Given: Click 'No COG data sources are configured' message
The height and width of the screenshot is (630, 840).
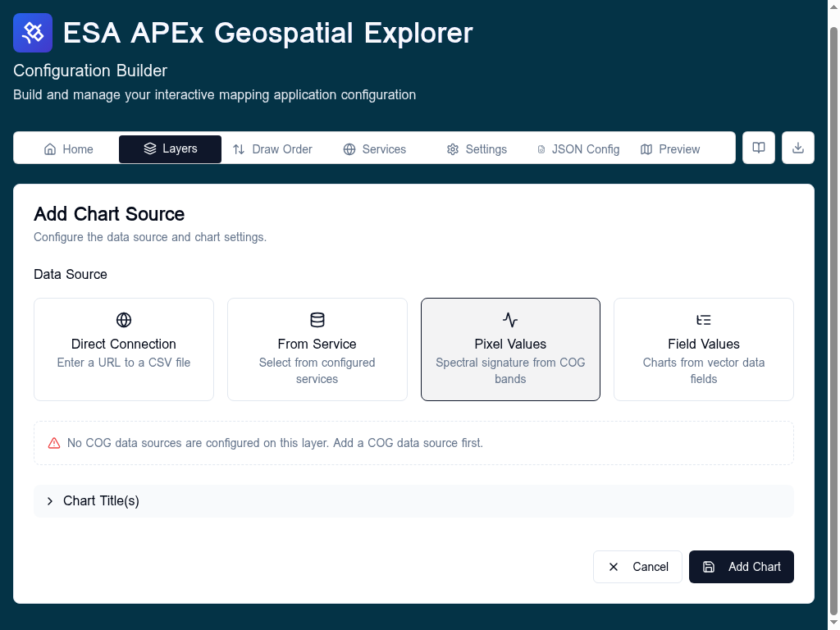Looking at the screenshot, I should coord(275,443).
